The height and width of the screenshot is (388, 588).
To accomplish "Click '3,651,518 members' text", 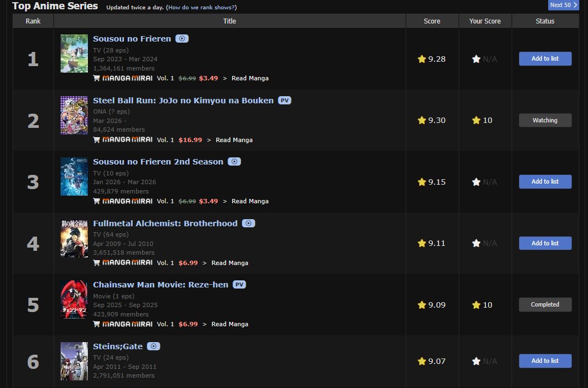I will pos(124,252).
